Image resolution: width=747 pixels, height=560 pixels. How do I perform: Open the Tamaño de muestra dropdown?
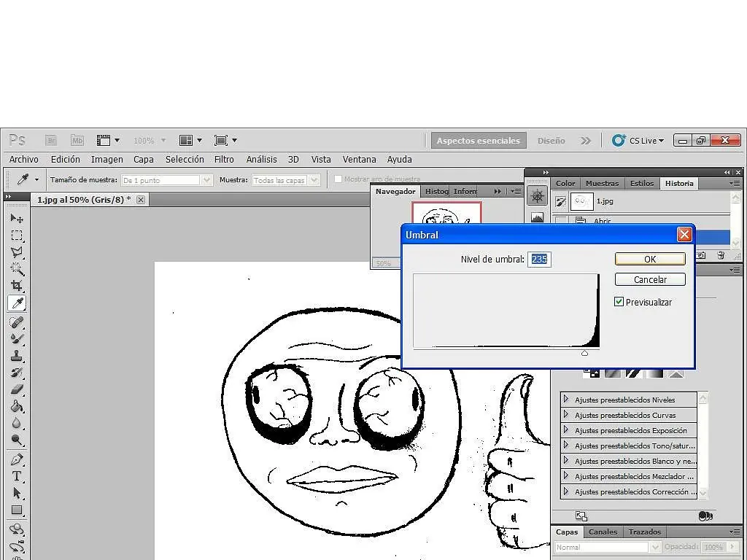[x=167, y=180]
